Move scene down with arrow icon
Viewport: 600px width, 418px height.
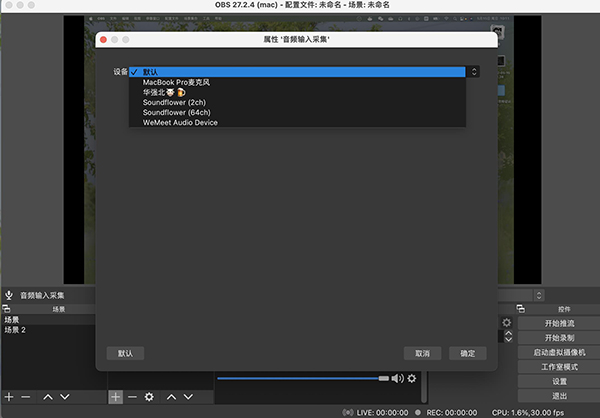(65, 397)
